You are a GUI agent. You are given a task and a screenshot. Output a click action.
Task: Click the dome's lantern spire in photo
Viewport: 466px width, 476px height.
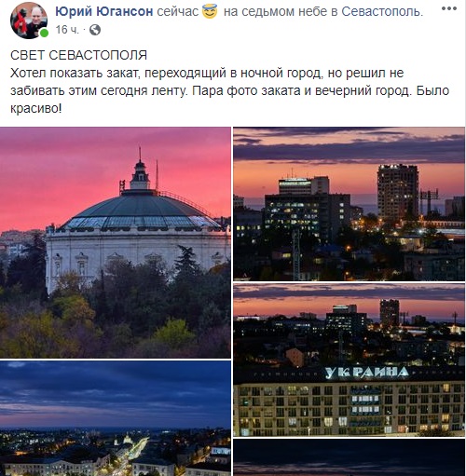[x=140, y=170]
